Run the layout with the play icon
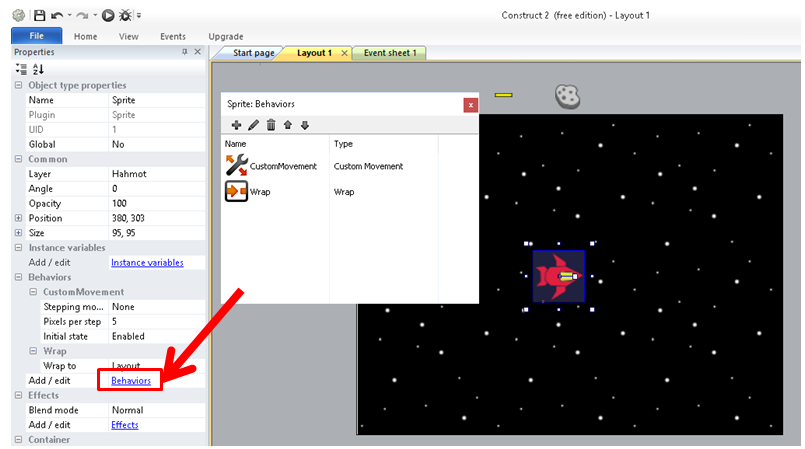Viewport: 805px width, 449px height. coord(107,15)
